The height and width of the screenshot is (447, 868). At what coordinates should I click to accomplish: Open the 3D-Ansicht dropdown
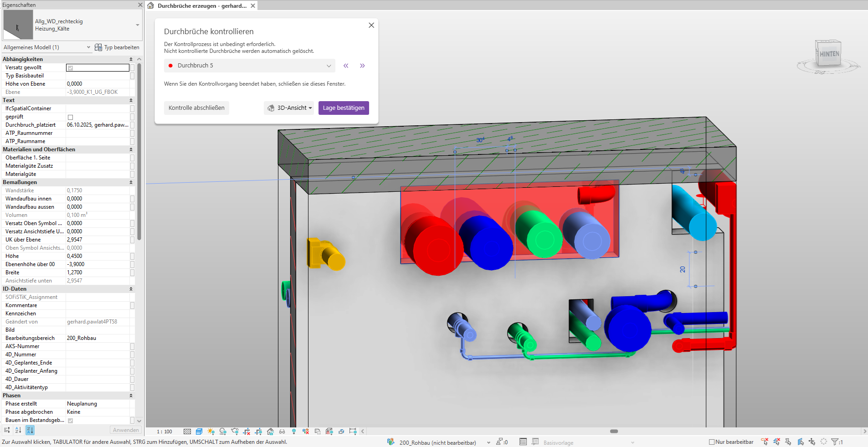[x=289, y=108]
